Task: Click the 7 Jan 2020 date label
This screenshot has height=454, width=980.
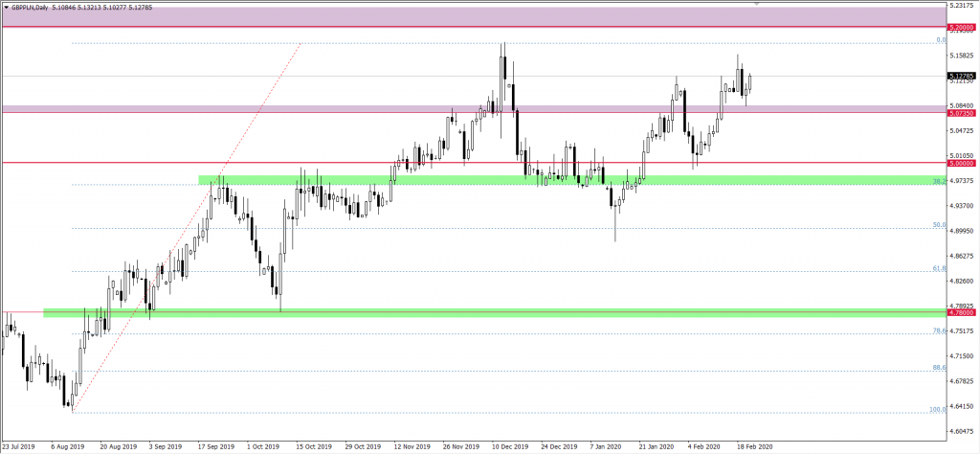Action: (608, 447)
